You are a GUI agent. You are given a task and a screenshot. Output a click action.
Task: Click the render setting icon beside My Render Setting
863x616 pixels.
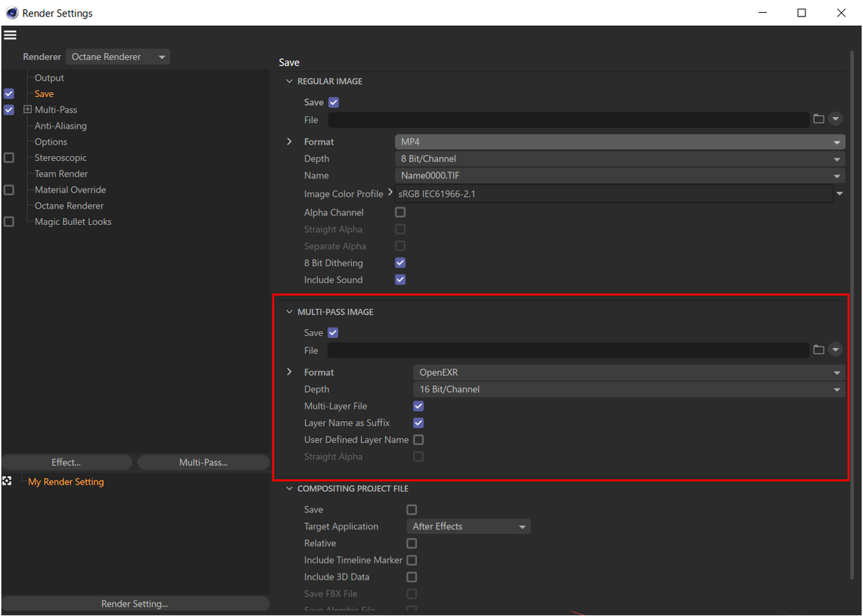pyautogui.click(x=6, y=481)
